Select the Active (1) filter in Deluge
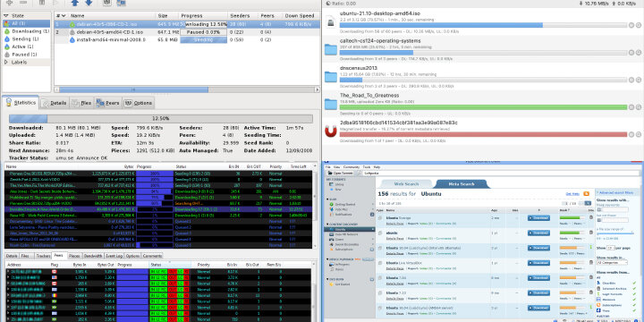Screen dimensions: 644x322 coord(26,47)
